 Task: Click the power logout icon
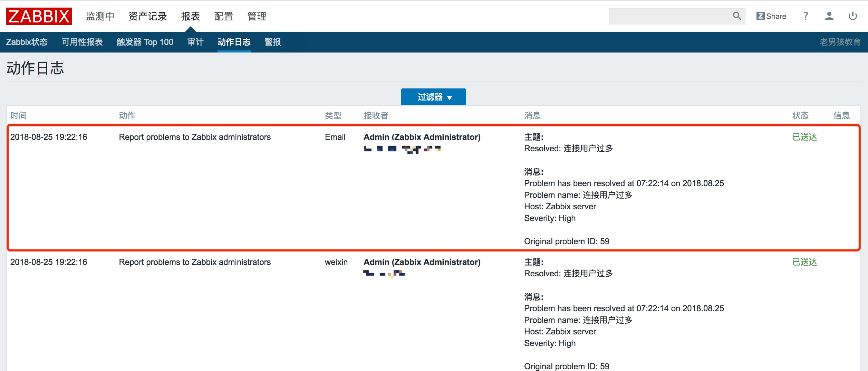pyautogui.click(x=852, y=16)
